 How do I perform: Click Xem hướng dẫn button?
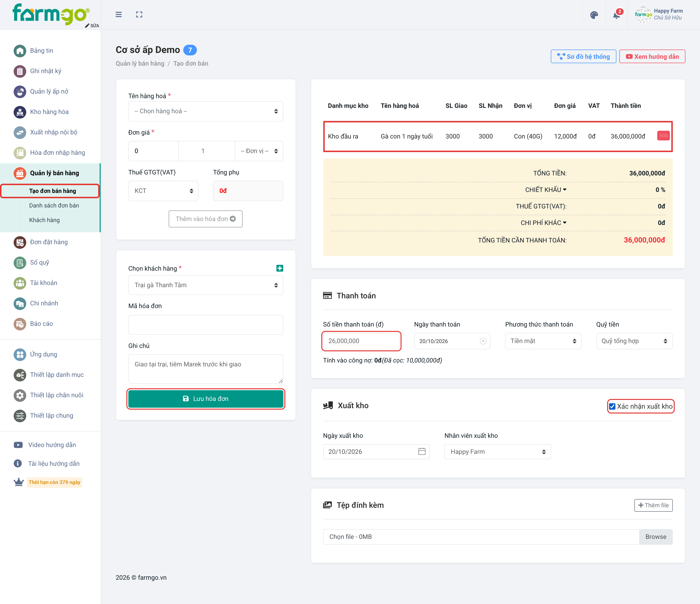652,57
